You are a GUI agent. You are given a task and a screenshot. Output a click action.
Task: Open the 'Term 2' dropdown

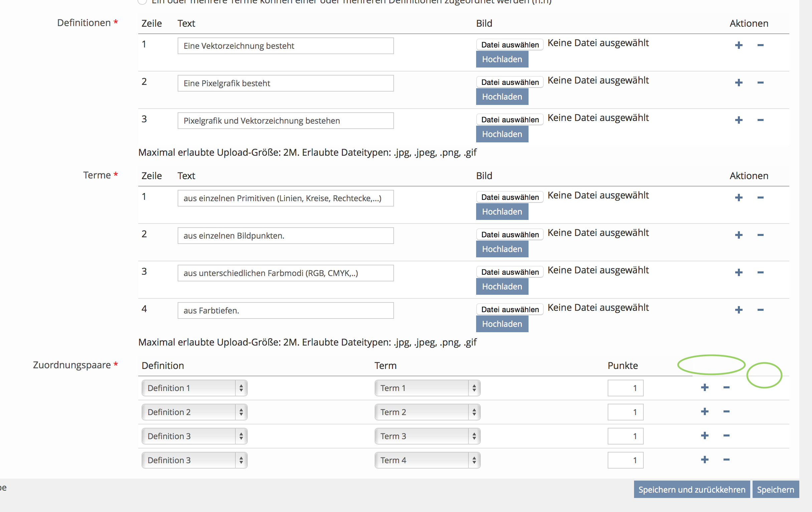click(x=427, y=412)
